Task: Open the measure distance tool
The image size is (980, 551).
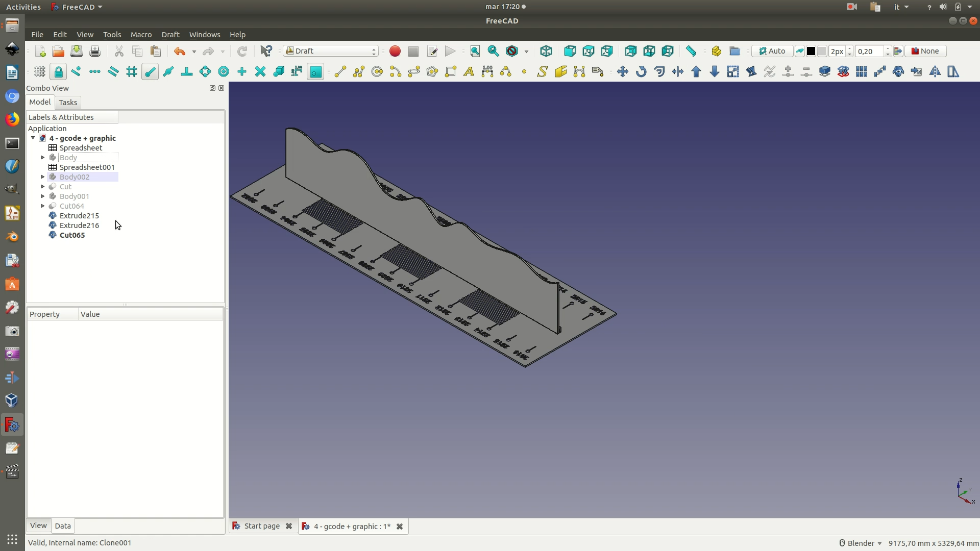Action: (691, 51)
